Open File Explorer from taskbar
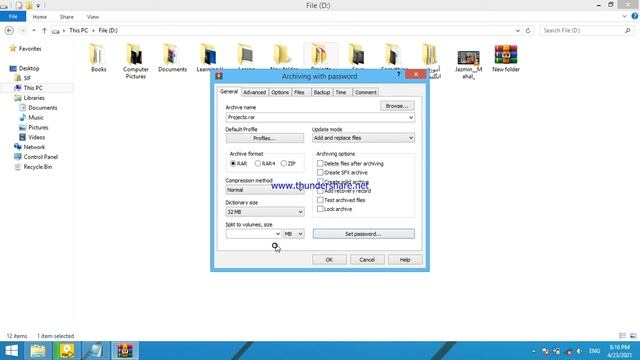This screenshot has width=640, height=360. 38,351
